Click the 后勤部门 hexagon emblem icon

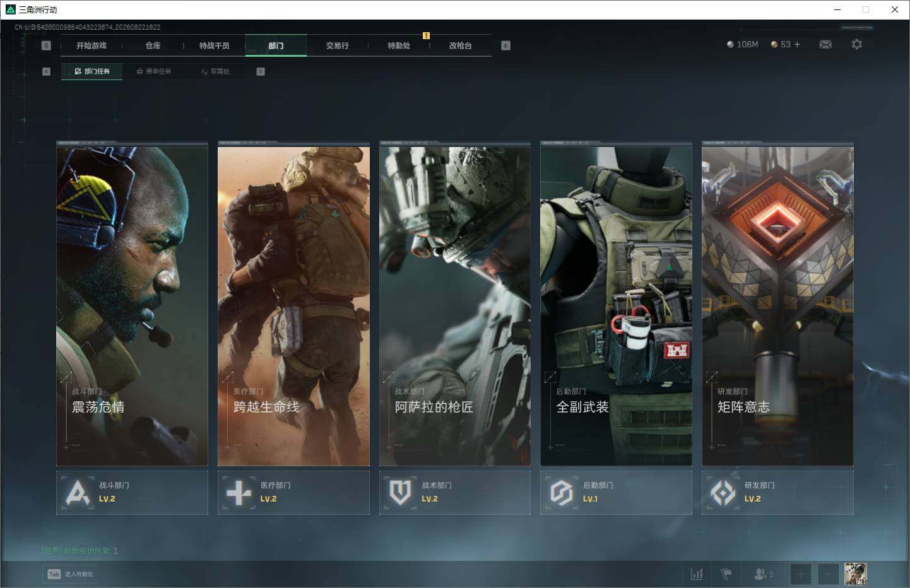click(561, 493)
